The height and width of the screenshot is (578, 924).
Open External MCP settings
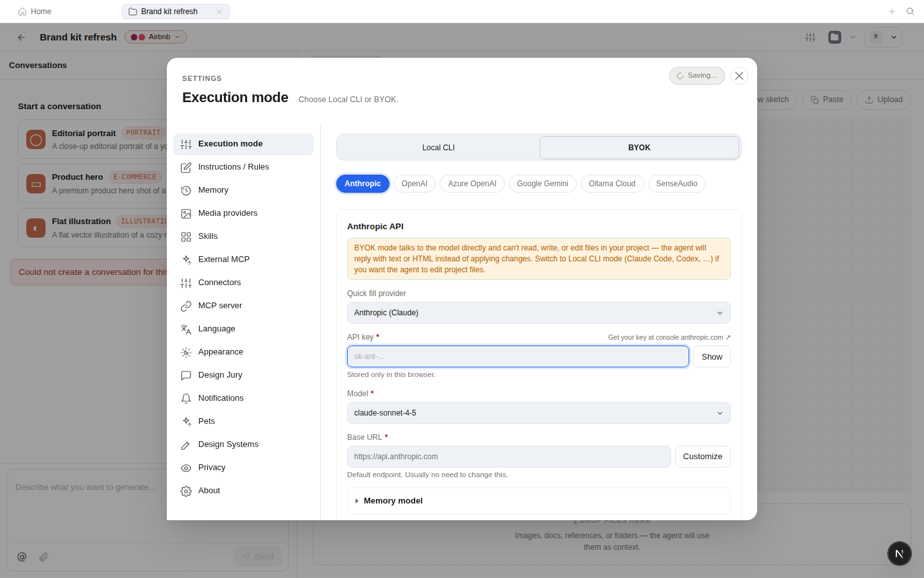tap(243, 259)
